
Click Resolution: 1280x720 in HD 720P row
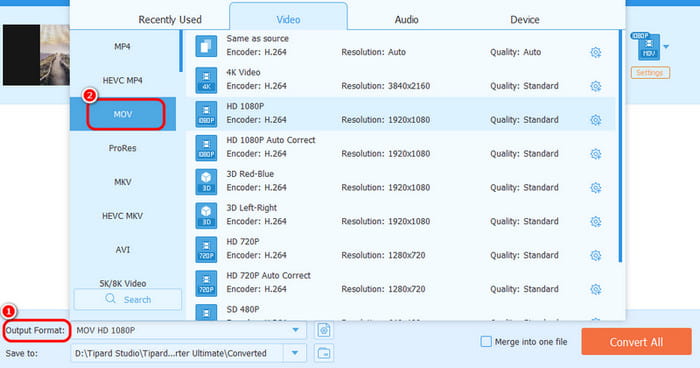click(383, 255)
